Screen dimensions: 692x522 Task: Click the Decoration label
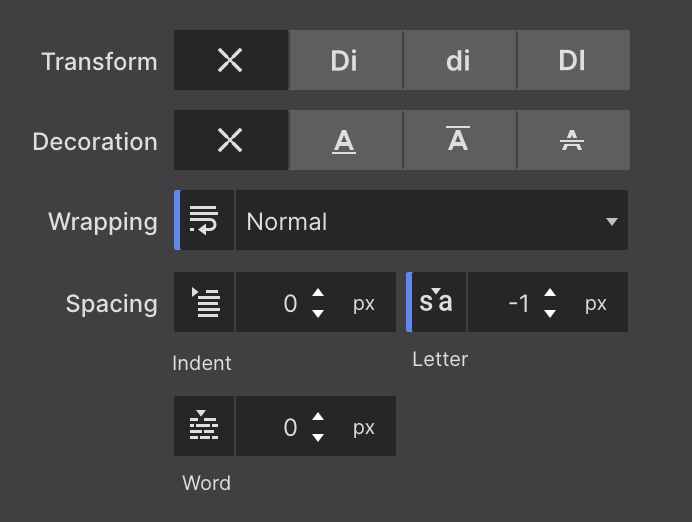[95, 141]
